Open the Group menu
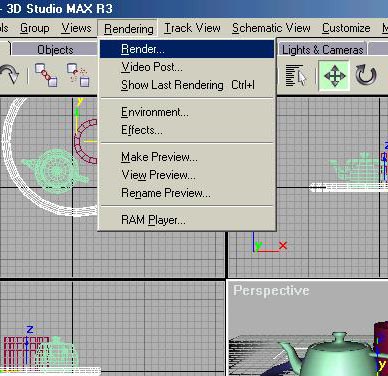The image size is (388, 376). 35,28
